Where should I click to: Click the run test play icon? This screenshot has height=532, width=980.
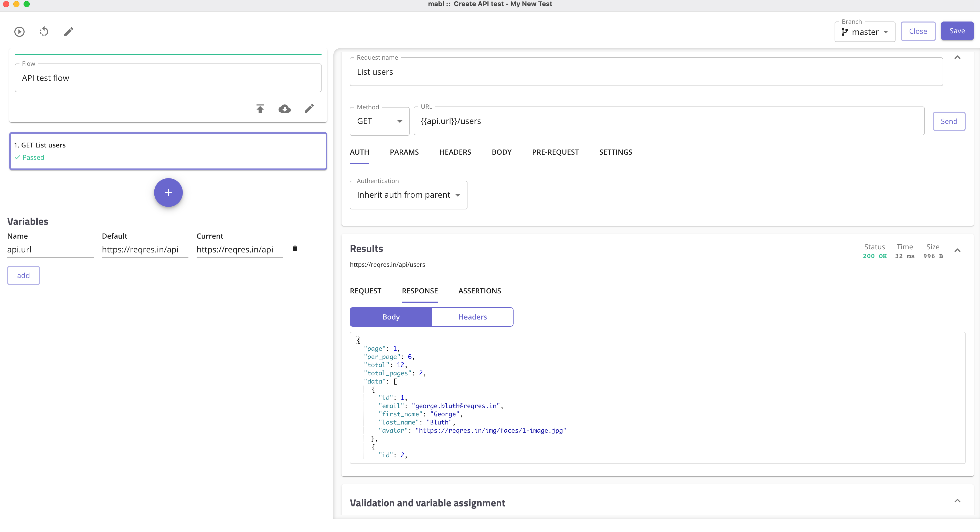pos(19,31)
